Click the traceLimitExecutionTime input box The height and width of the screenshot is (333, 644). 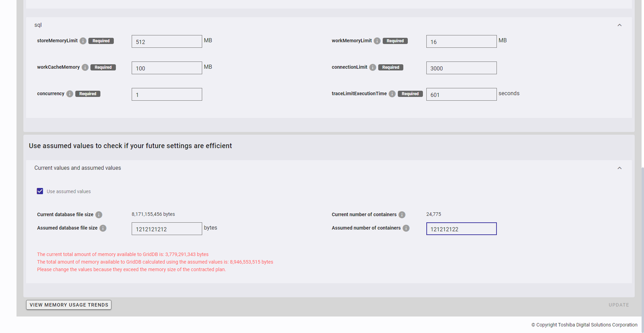coord(461,95)
